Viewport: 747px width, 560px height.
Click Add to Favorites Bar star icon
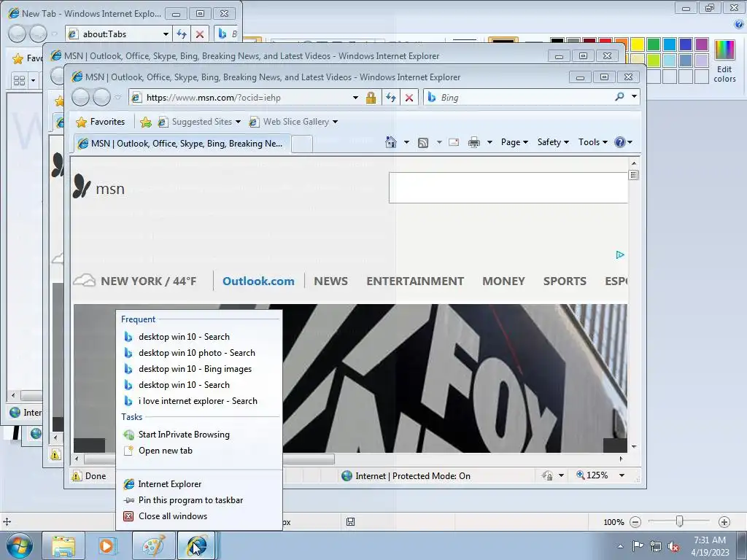pos(146,122)
